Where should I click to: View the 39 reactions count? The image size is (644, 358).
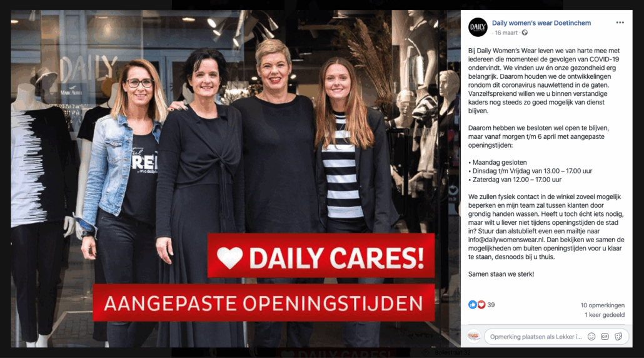491,305
